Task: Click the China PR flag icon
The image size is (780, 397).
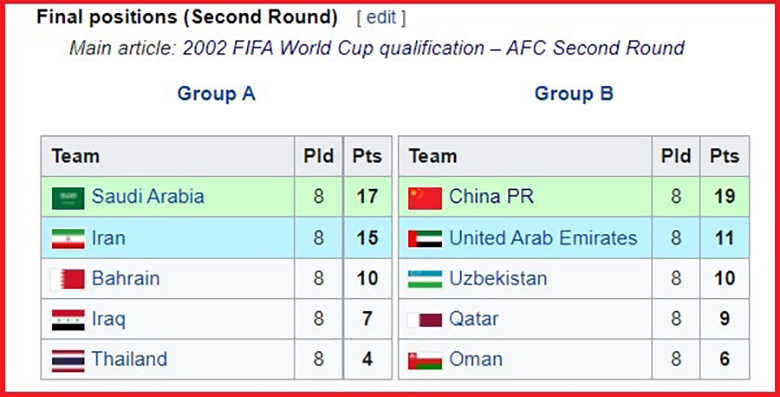Action: tap(425, 198)
